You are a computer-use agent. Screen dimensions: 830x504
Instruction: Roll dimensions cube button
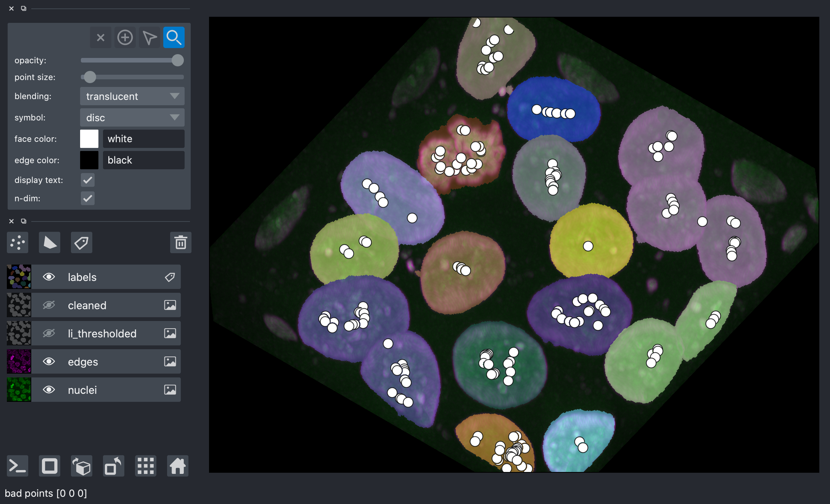(82, 466)
